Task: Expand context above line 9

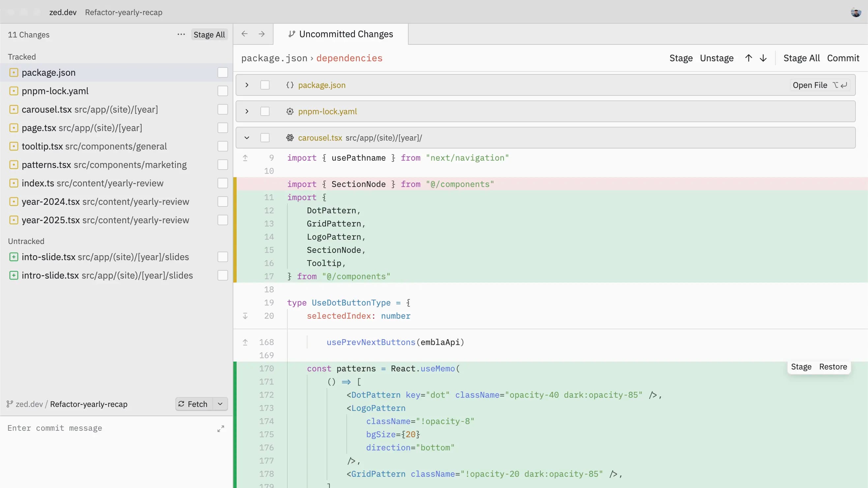Action: 245,158
